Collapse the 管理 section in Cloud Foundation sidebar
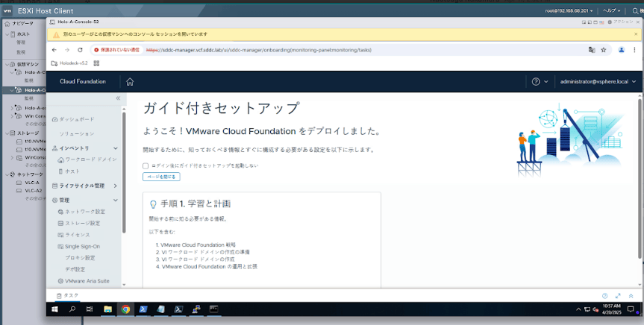The image size is (644, 325). coord(116,201)
